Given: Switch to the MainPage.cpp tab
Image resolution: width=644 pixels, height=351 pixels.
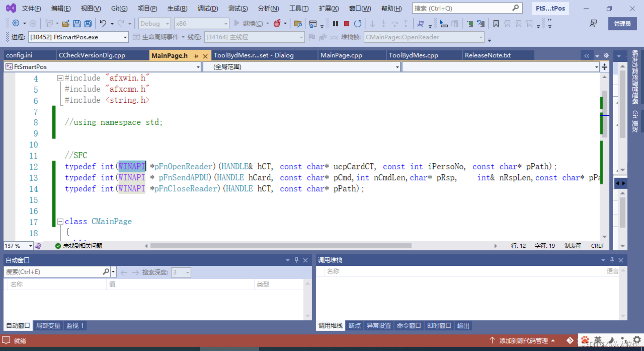Looking at the screenshot, I should click(x=341, y=55).
